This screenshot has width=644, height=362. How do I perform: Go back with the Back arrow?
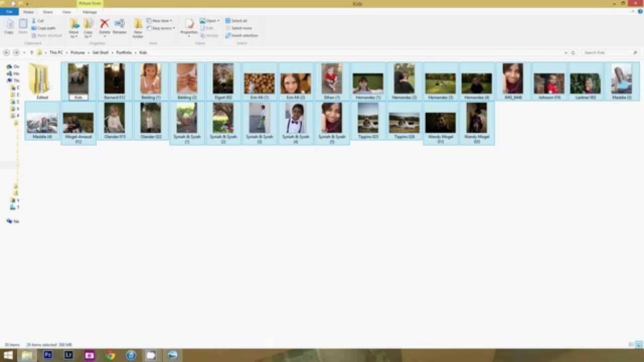7,52
